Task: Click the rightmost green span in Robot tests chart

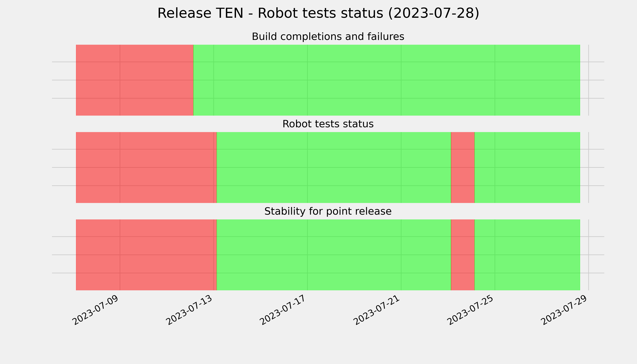Action: [527, 167]
